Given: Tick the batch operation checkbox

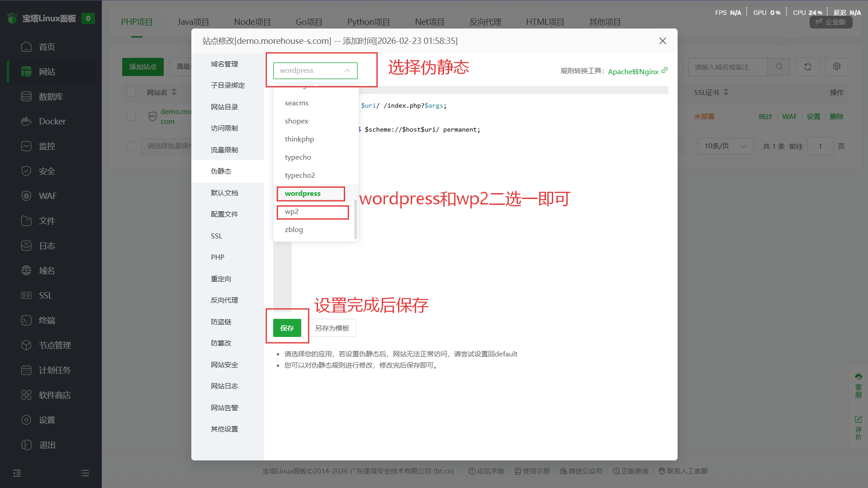Looking at the screenshot, I should 132,146.
